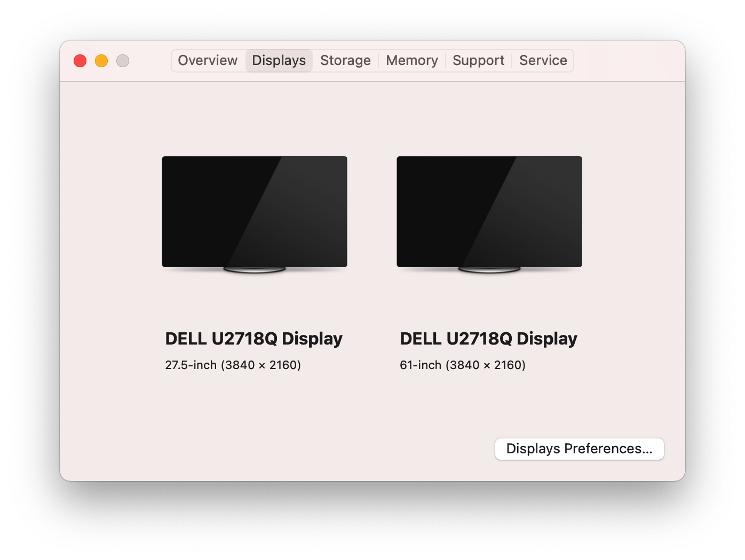Open the Service tab
The image size is (745, 560).
click(x=543, y=61)
